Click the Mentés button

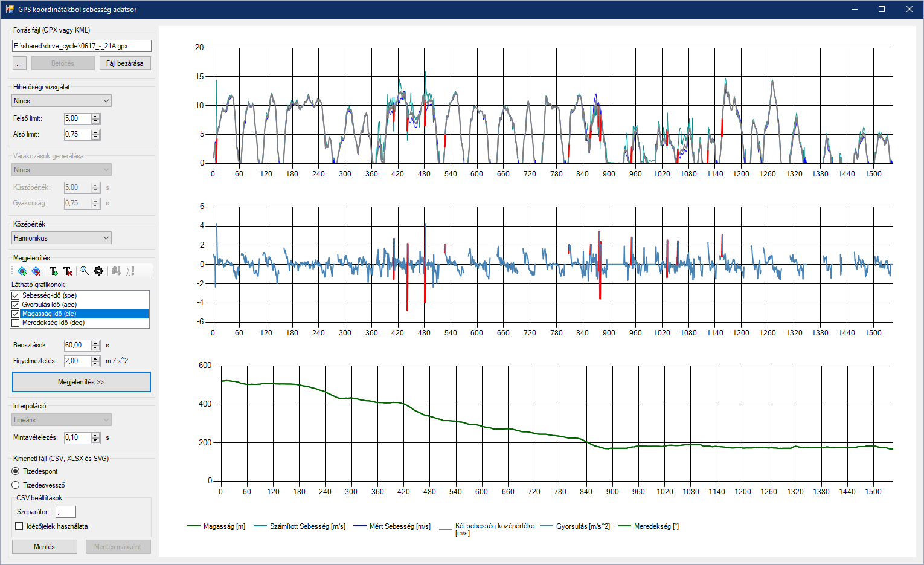coord(44,547)
